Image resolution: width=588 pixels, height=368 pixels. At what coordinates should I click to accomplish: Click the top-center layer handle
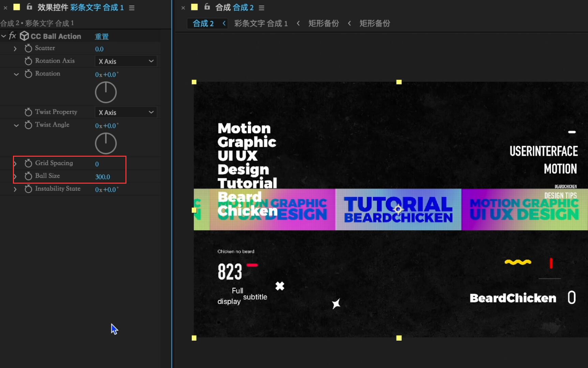399,82
